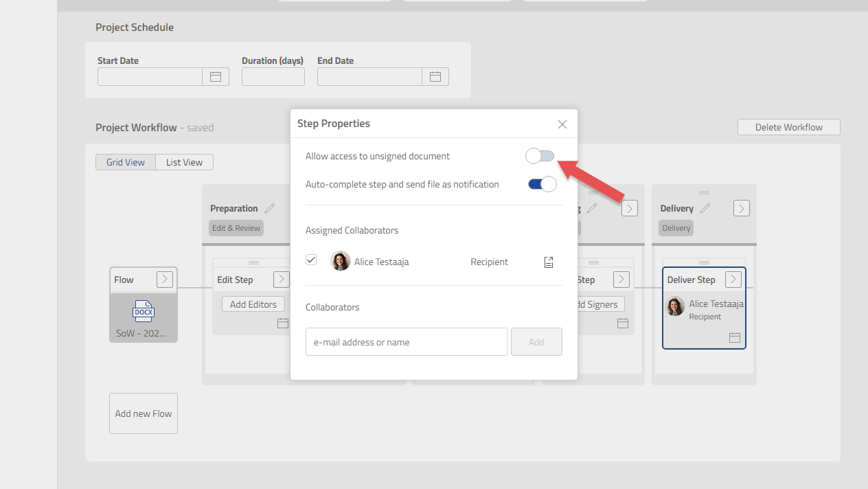Click document icon beside Alice Testaaja Recipient
The image size is (868, 489).
tap(549, 262)
